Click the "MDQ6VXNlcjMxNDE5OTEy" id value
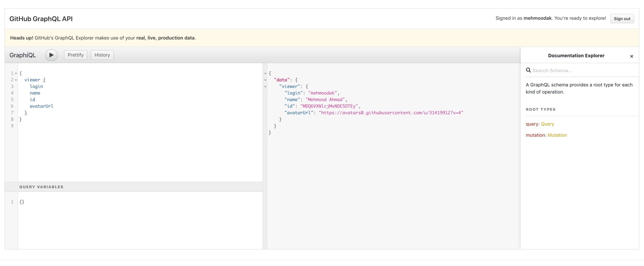The height and width of the screenshot is (266, 644). click(329, 106)
